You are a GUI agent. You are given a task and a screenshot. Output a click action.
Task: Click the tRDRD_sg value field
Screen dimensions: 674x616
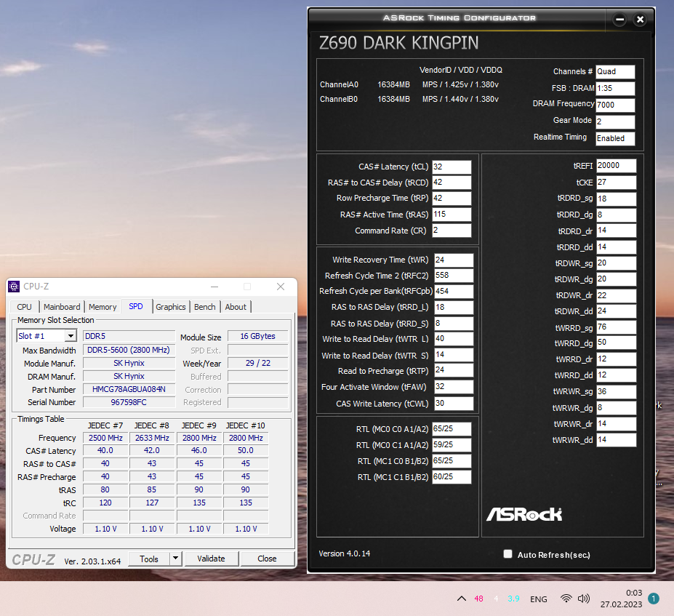616,199
